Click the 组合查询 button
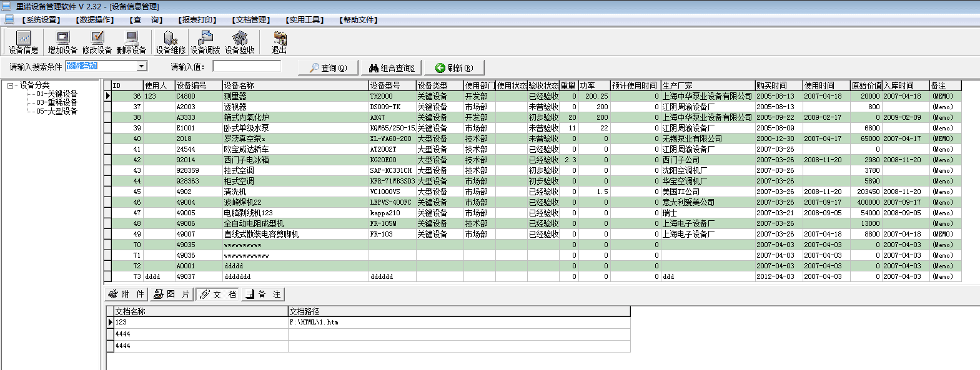The image size is (980, 370). 392,68
